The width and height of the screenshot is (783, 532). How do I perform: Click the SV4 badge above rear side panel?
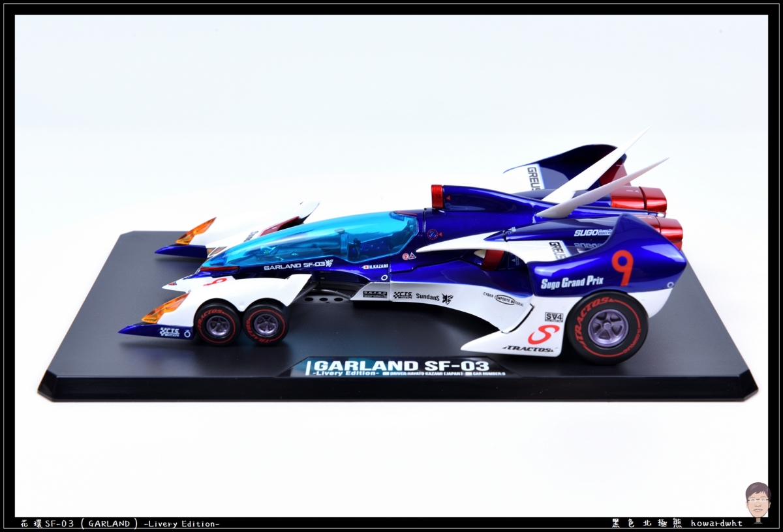pyautogui.click(x=553, y=317)
